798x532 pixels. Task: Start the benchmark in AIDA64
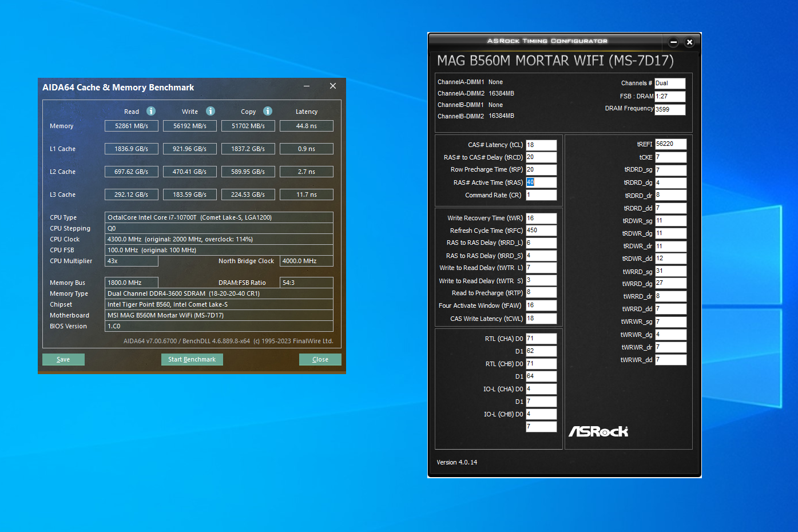tap(192, 359)
